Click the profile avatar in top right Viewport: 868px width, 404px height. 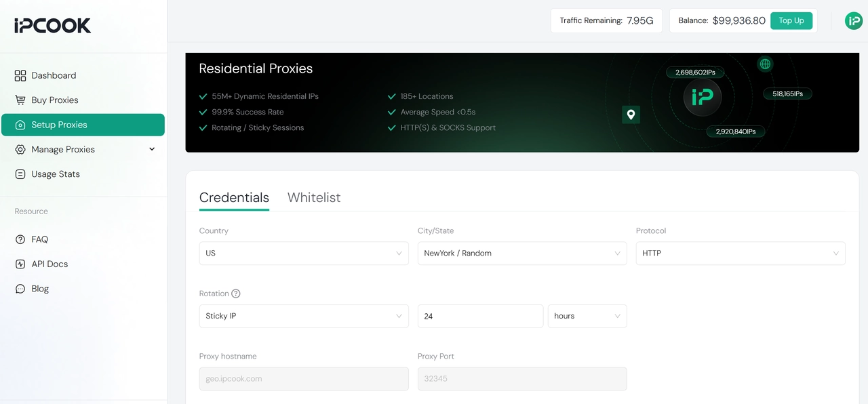click(x=853, y=20)
